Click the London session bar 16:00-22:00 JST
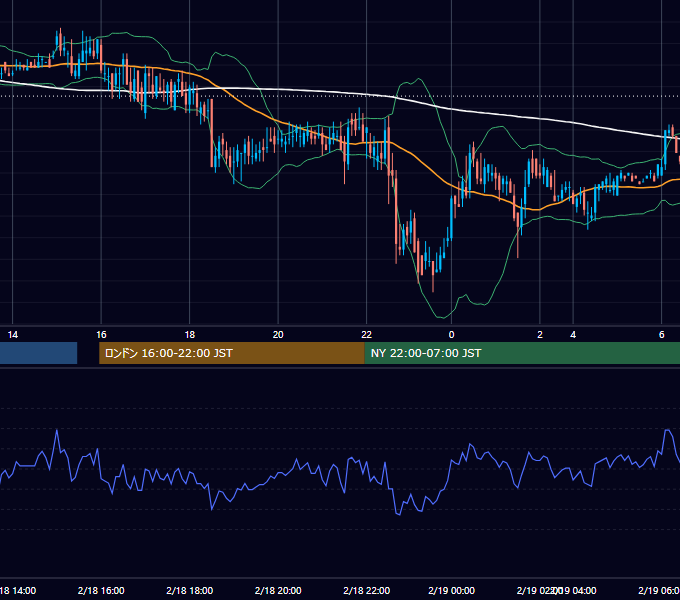The width and height of the screenshot is (680, 600). point(232,353)
